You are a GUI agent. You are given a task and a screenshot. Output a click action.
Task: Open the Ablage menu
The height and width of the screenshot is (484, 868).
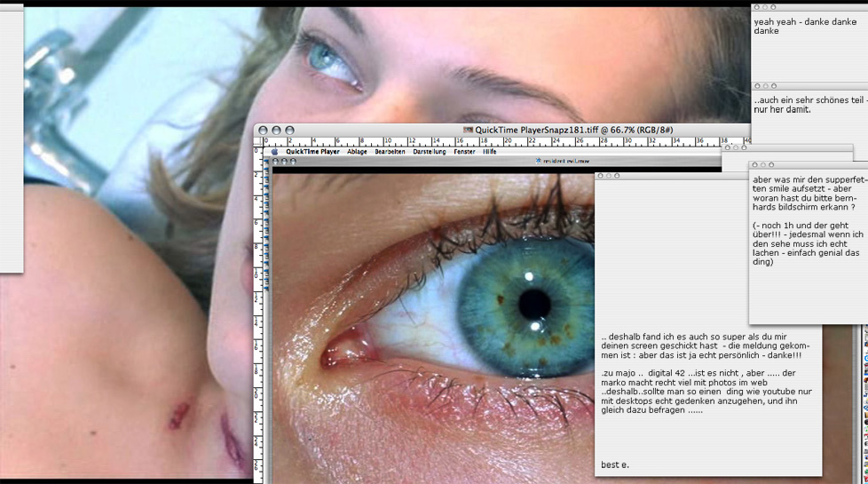pyautogui.click(x=357, y=152)
